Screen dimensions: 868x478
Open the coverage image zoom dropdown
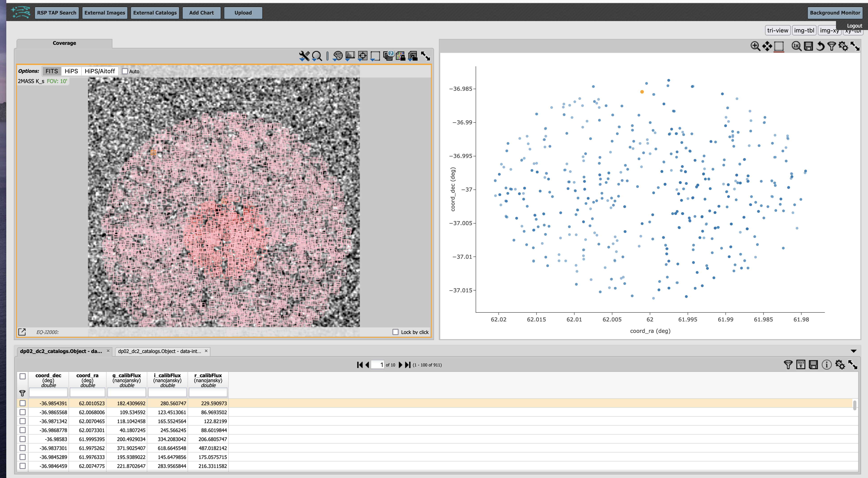(x=317, y=56)
